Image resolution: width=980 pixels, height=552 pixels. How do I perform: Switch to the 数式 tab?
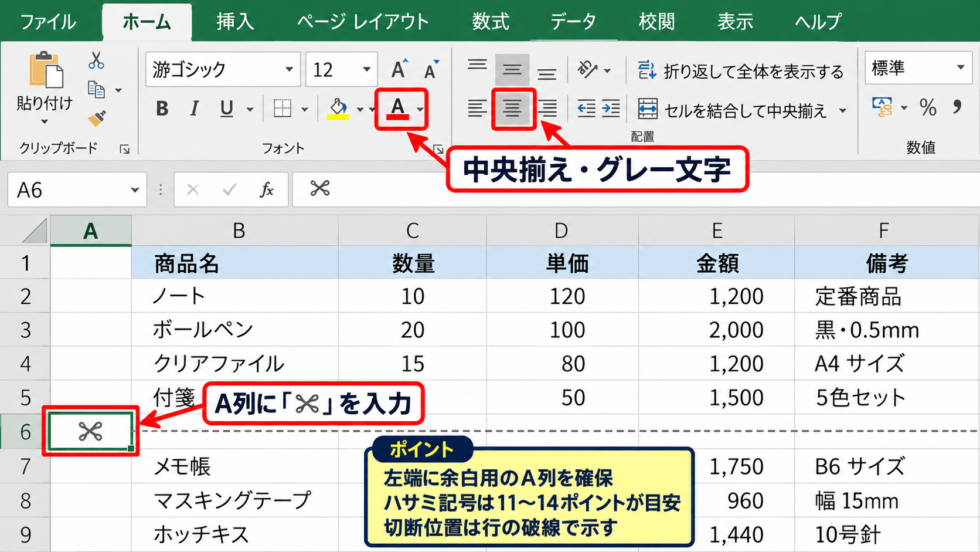point(491,22)
